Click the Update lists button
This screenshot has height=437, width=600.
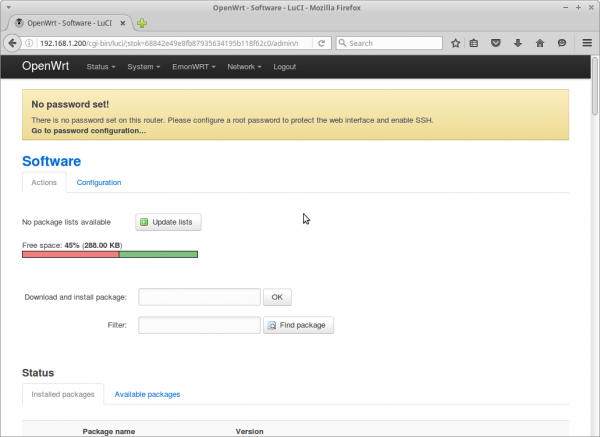168,222
